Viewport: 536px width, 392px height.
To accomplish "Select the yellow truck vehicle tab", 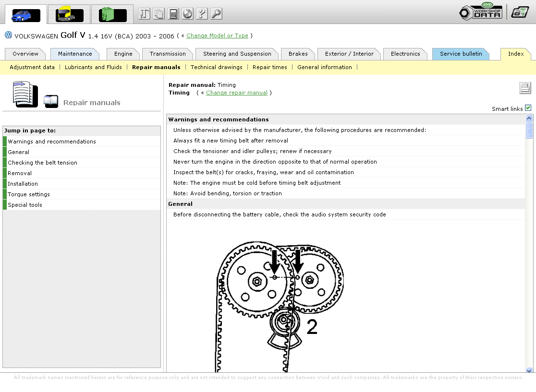I will point(69,15).
